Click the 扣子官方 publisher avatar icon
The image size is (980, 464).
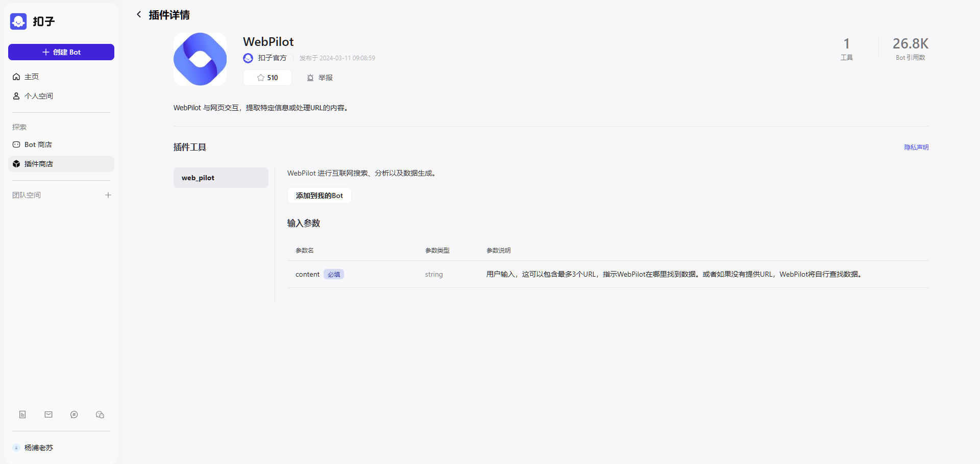pyautogui.click(x=248, y=58)
